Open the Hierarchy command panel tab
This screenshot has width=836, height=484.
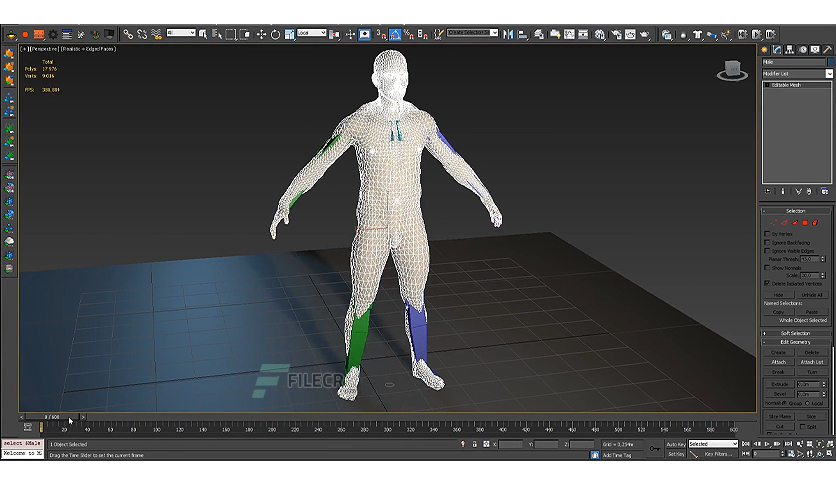(790, 50)
